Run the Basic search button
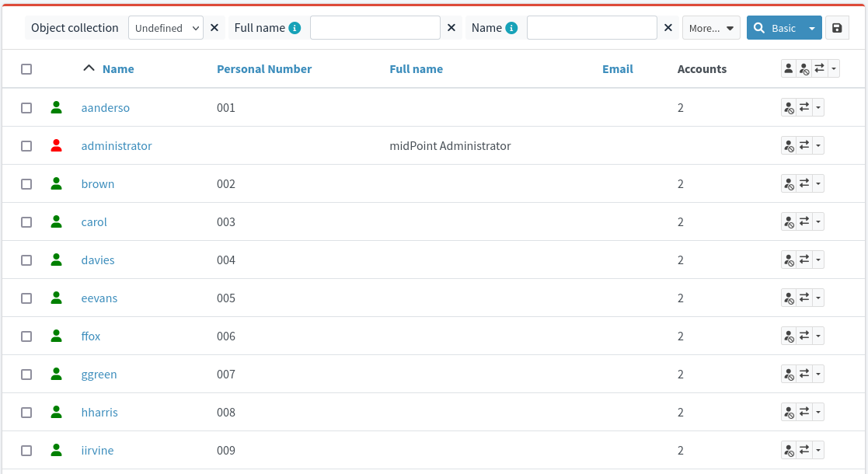The height and width of the screenshot is (474, 868). point(776,28)
